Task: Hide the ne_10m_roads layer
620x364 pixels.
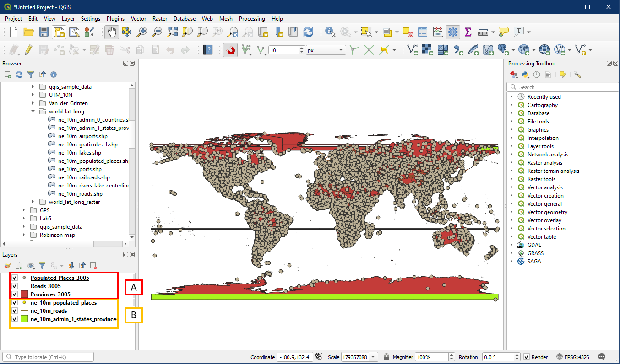Action: pyautogui.click(x=15, y=311)
